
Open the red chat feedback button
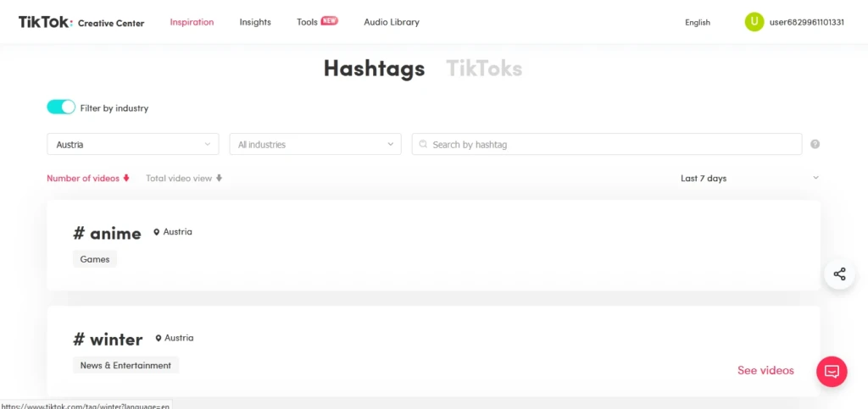point(832,371)
